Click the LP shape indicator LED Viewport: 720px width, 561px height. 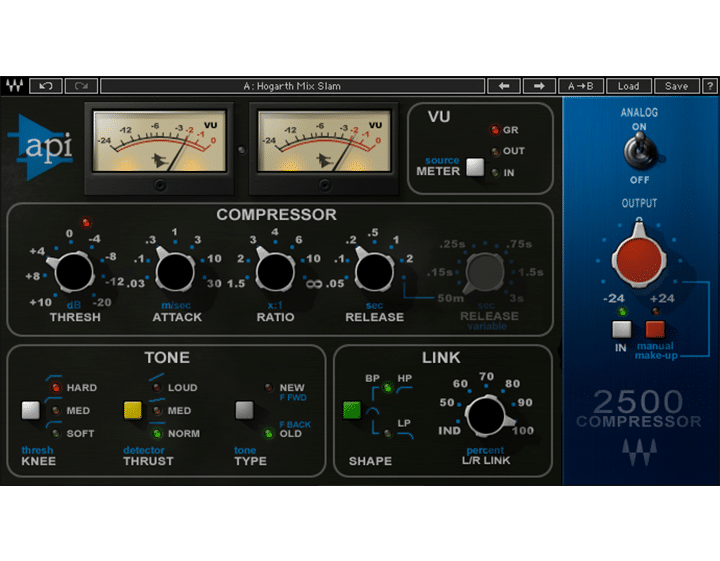388,433
